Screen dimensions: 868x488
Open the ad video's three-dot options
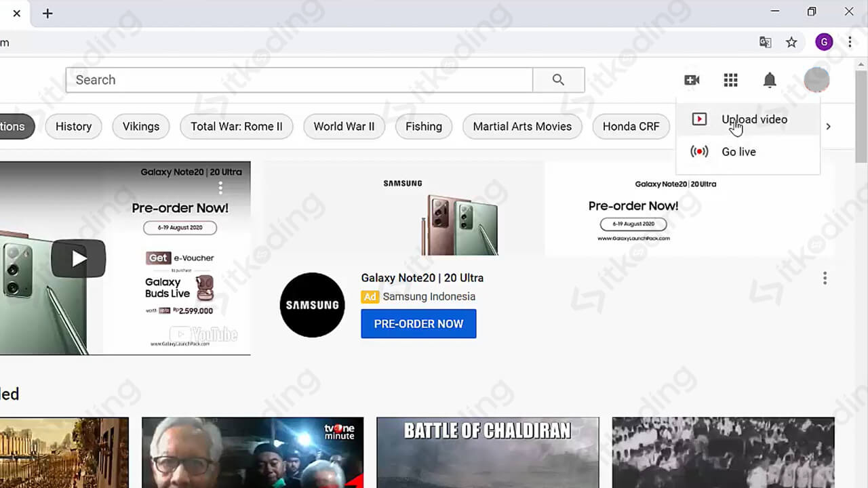pyautogui.click(x=220, y=188)
